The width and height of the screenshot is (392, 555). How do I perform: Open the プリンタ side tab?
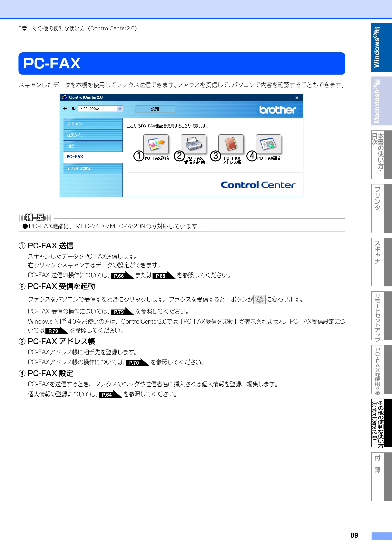381,208
